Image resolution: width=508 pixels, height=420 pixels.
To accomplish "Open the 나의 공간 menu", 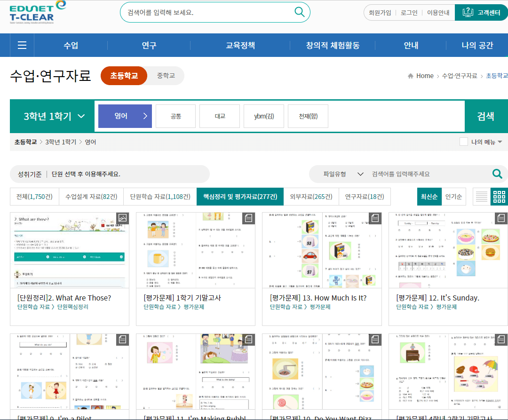I will point(477,45).
